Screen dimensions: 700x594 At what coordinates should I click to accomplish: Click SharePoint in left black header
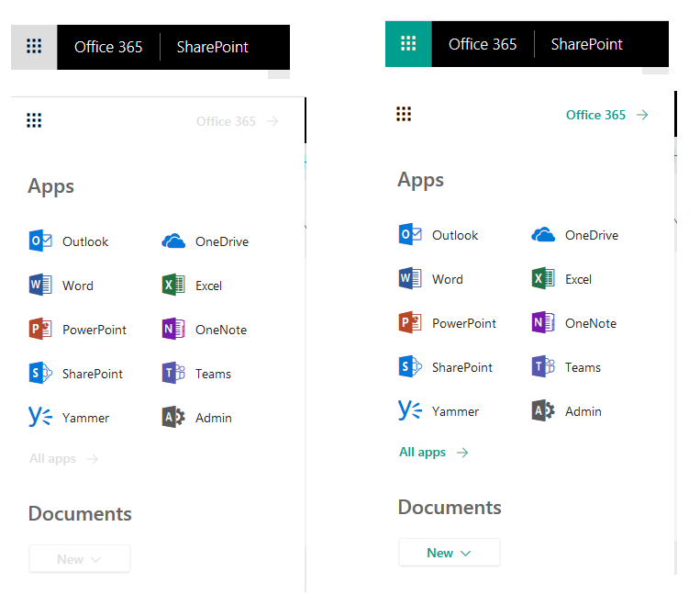212,47
